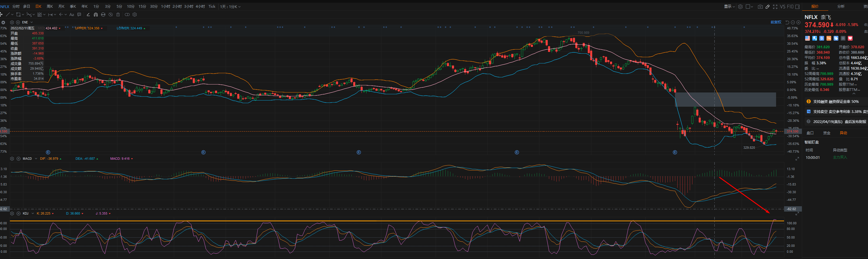Screen dimensions: 868x259
Task: Switch to the Tick chart
Action: [212, 7]
